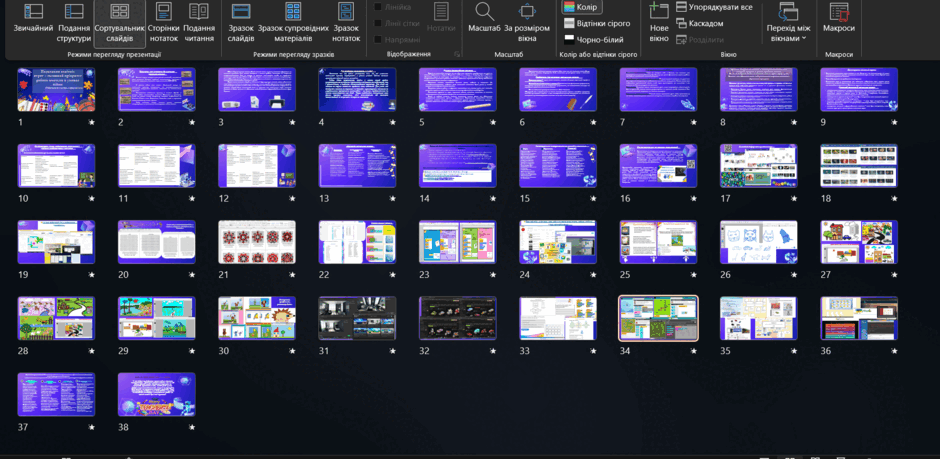The image size is (940, 459).
Task: Click the star icon under slide 9
Action: (x=894, y=122)
